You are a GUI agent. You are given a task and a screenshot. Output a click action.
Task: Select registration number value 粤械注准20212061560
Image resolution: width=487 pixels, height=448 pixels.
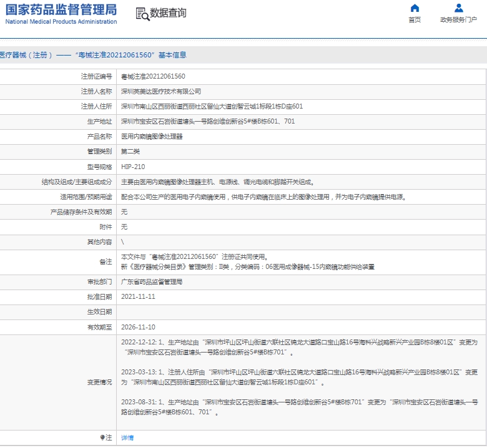[153, 76]
